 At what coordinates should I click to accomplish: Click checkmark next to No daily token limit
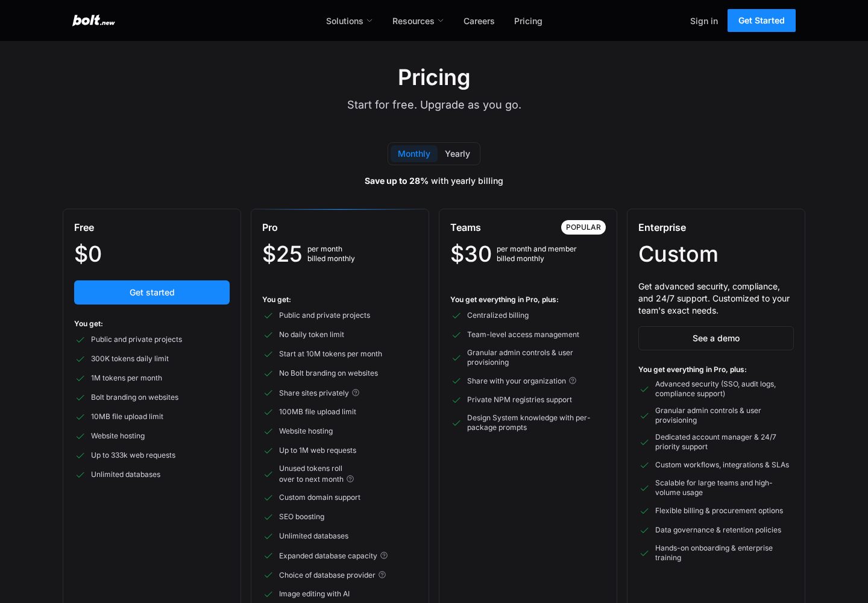coord(268,335)
